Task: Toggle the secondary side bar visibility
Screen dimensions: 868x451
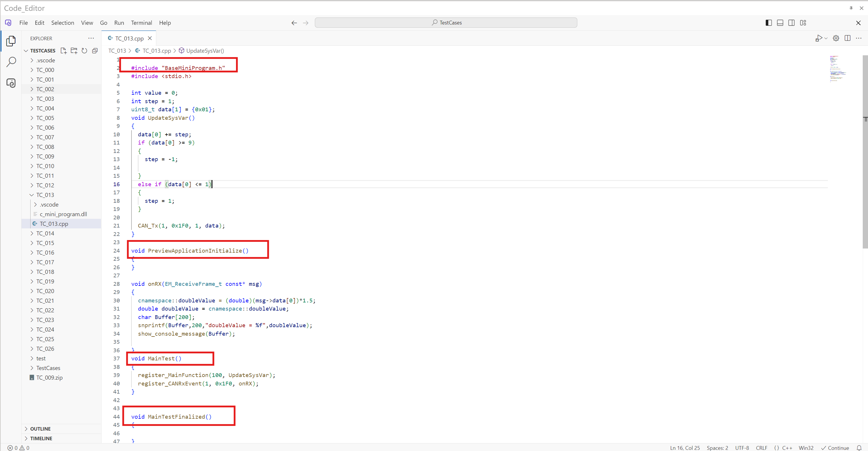Action: [791, 23]
